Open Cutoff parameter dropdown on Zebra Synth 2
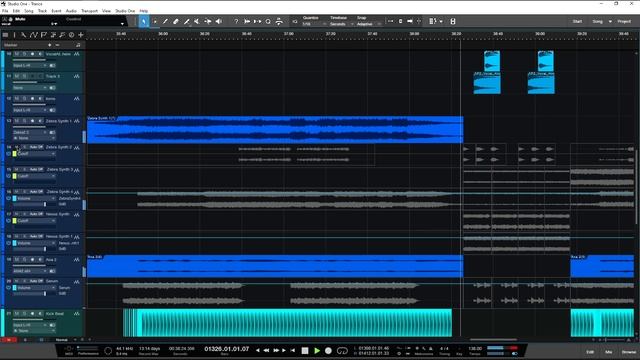The width and height of the screenshot is (640, 360). coord(36,154)
